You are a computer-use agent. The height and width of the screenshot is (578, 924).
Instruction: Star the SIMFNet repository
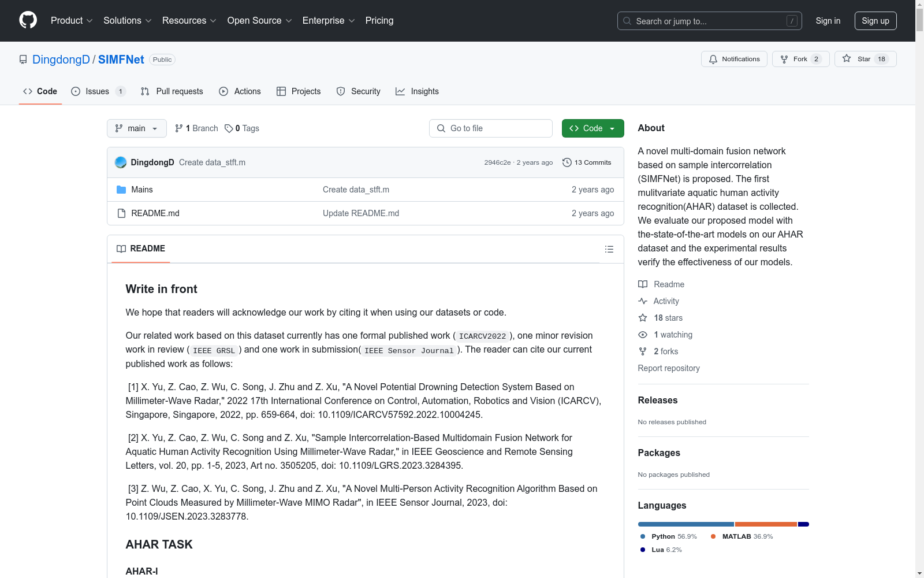(865, 59)
